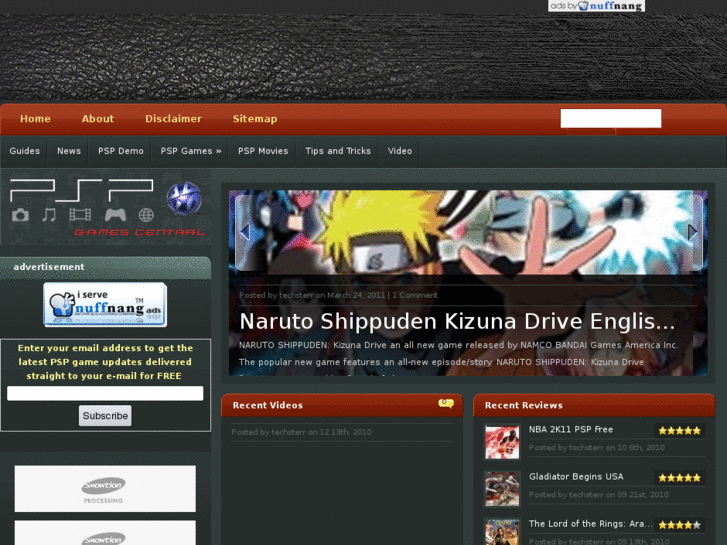Open Tips and Tricks category

(x=338, y=151)
